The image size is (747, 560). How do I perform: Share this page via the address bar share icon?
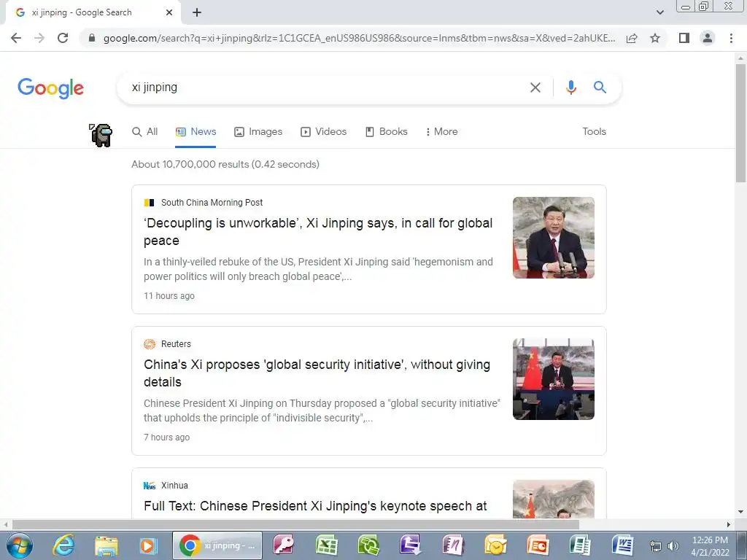tap(632, 38)
